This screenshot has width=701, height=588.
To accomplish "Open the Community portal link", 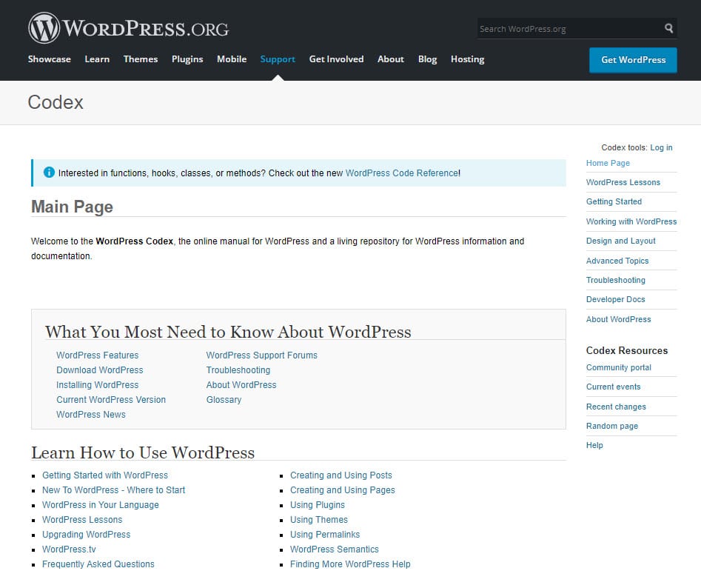I will coord(618,367).
